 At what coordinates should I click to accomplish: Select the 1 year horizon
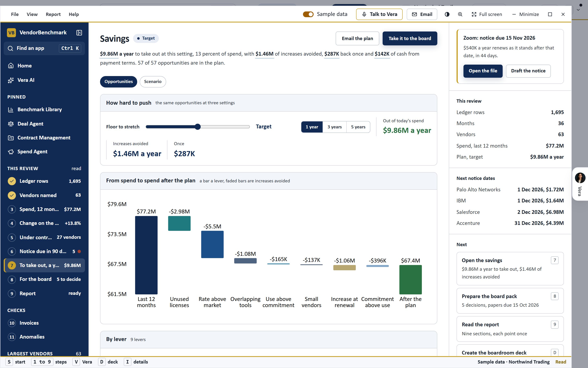pyautogui.click(x=312, y=127)
